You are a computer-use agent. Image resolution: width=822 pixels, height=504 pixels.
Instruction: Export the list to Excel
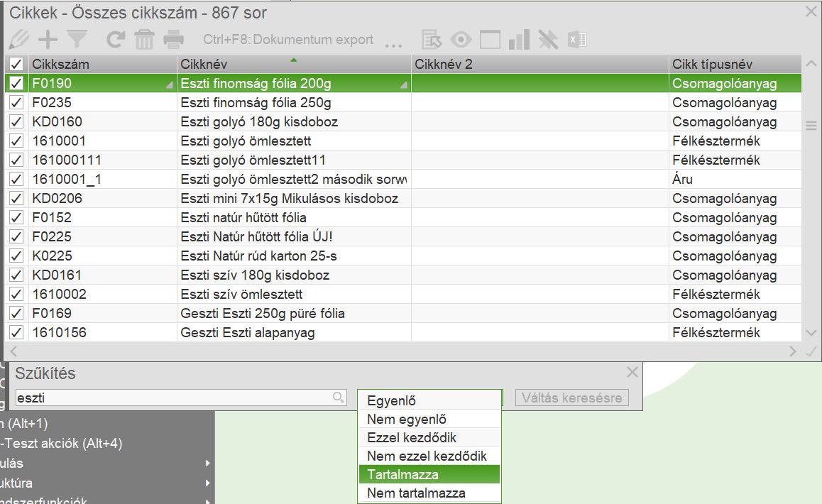(577, 40)
